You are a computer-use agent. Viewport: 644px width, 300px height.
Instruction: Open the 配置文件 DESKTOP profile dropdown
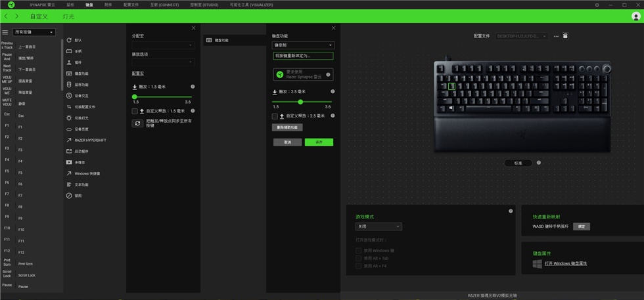tap(522, 36)
